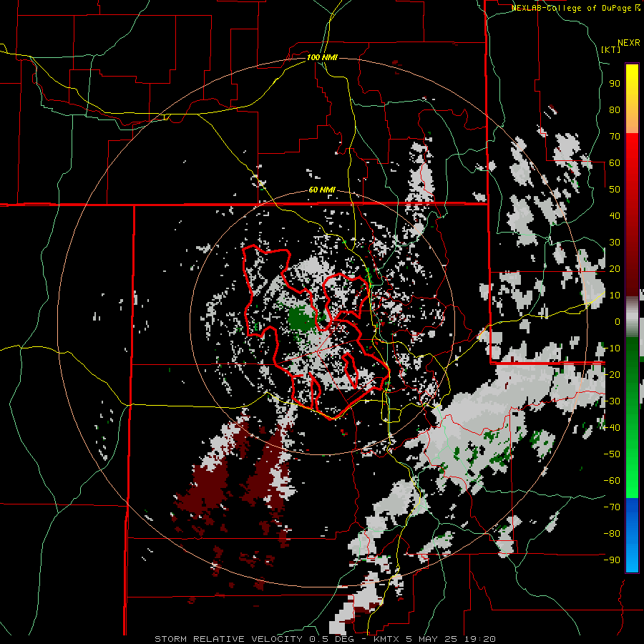Click the solid green inbound velocity patch near radar center
644x644 pixels.
pyautogui.click(x=301, y=318)
